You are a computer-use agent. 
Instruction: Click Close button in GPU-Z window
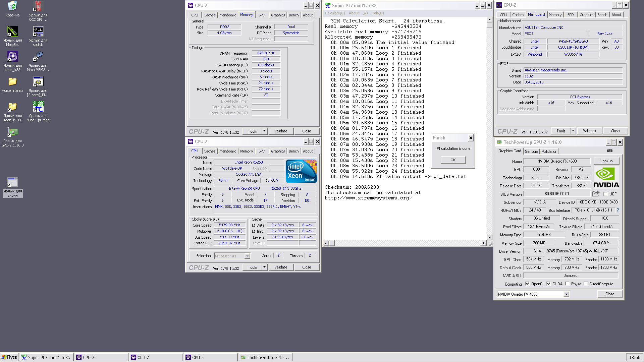pos(609,294)
